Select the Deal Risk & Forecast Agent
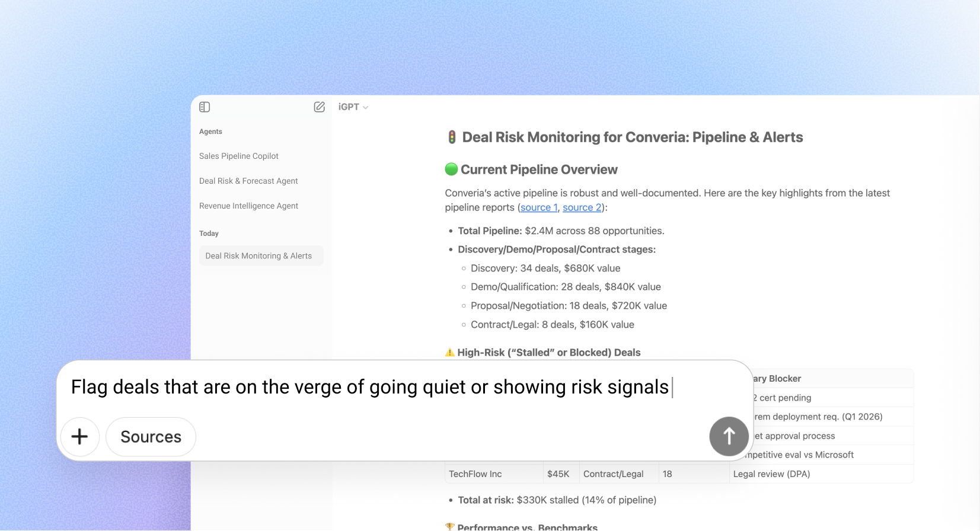This screenshot has height=531, width=980. coord(248,181)
